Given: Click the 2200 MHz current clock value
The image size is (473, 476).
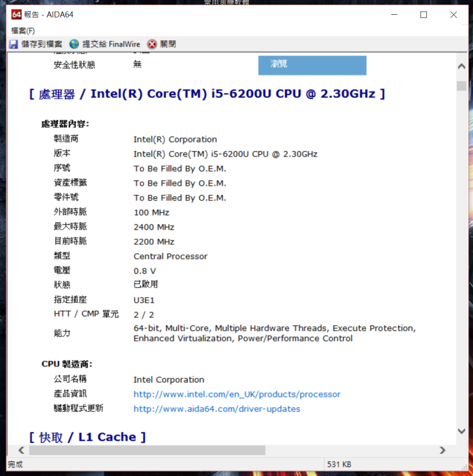Looking at the screenshot, I should [x=154, y=242].
